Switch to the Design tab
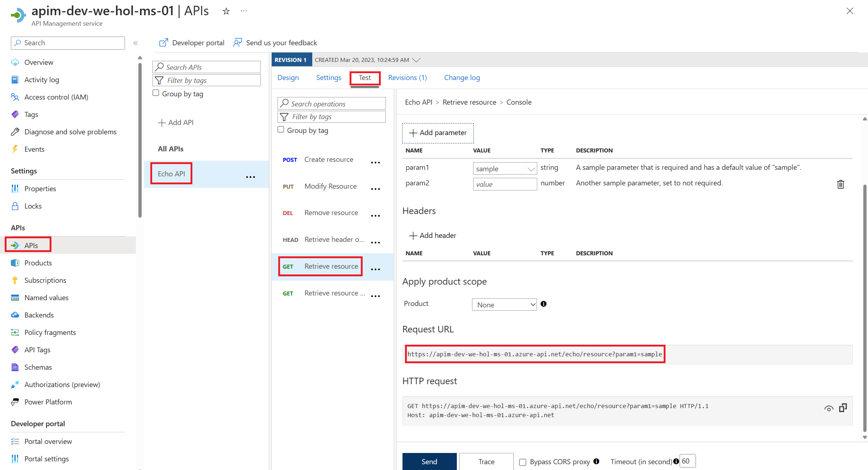 pos(288,77)
